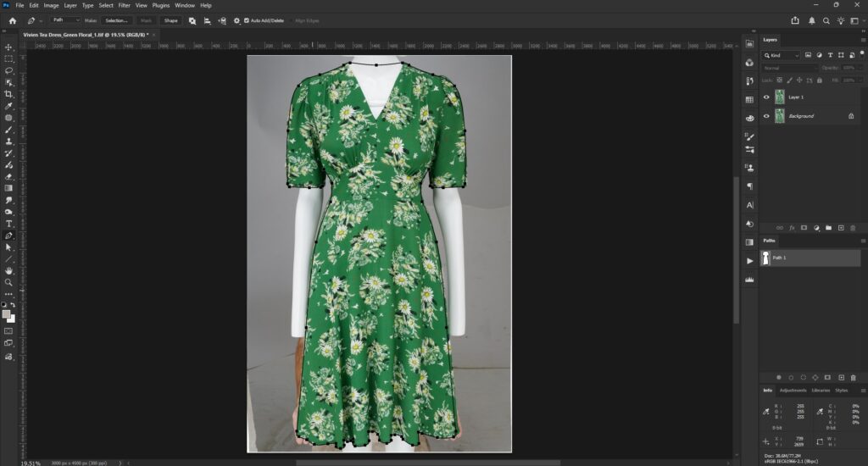Open the Histogram panel icon
This screenshot has height=466, width=868.
[749, 280]
